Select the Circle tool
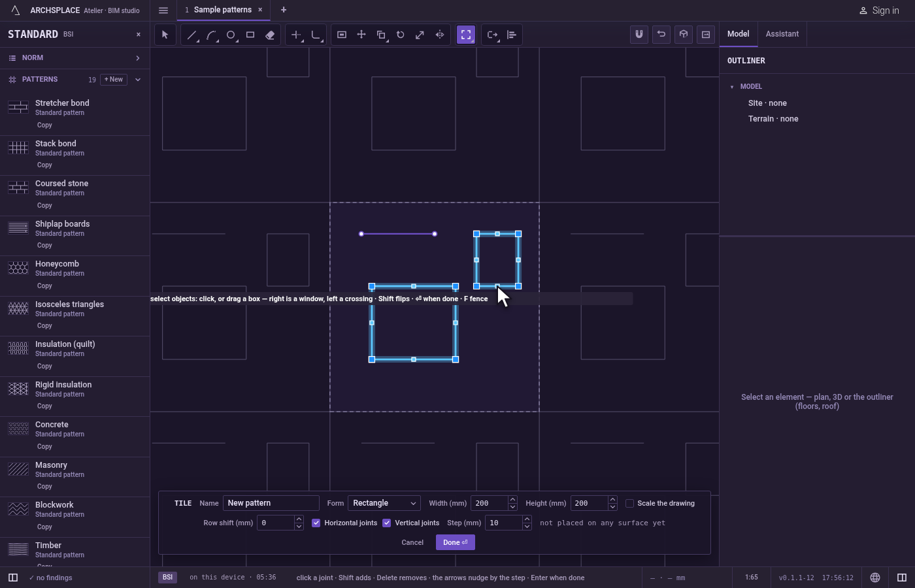This screenshot has height=588, width=915. tap(231, 35)
